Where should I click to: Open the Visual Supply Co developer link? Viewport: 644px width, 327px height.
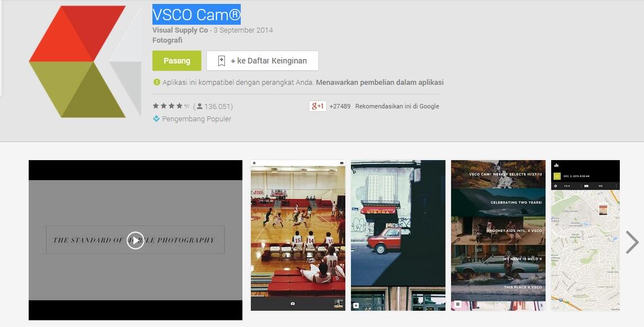180,30
